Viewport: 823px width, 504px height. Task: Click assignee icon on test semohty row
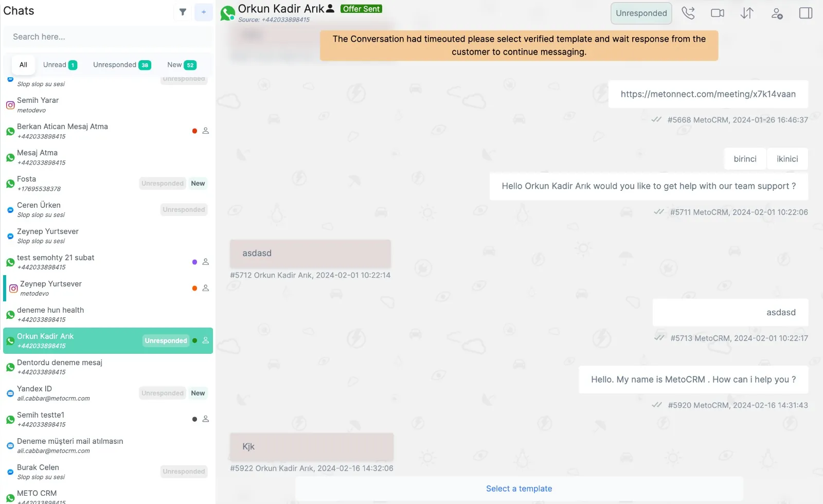[206, 262]
